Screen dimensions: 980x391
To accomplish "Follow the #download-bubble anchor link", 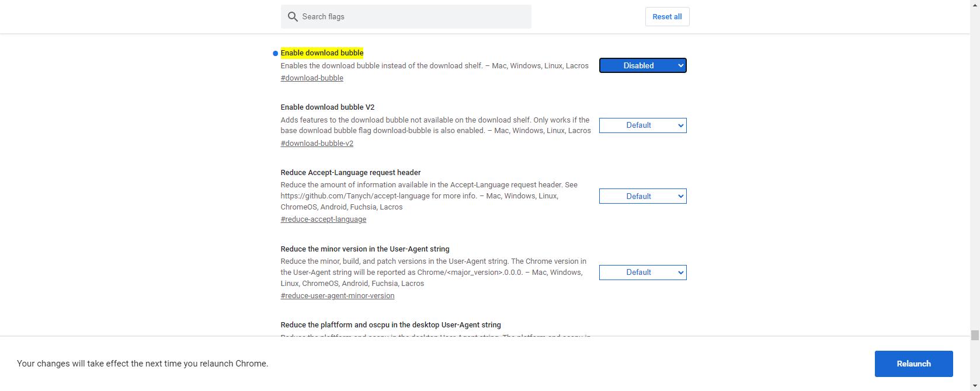I will point(312,78).
